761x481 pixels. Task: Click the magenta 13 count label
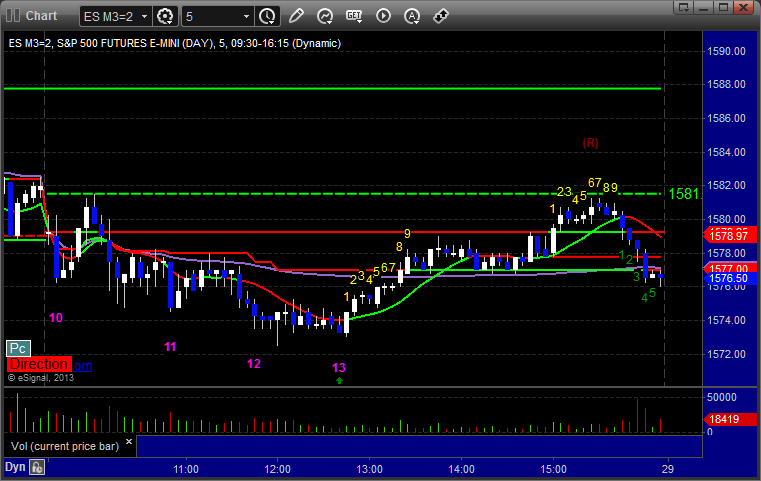(339, 368)
